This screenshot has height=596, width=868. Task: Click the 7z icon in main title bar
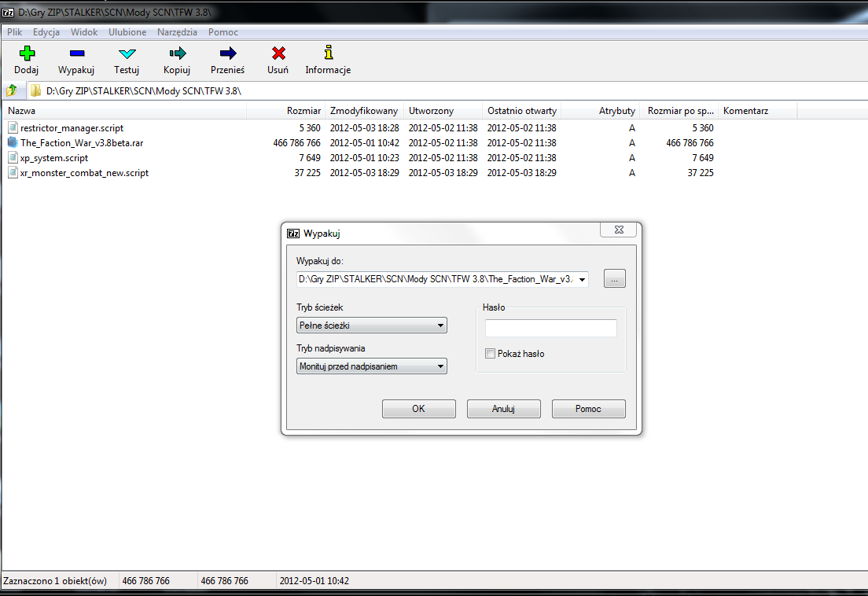(8, 12)
